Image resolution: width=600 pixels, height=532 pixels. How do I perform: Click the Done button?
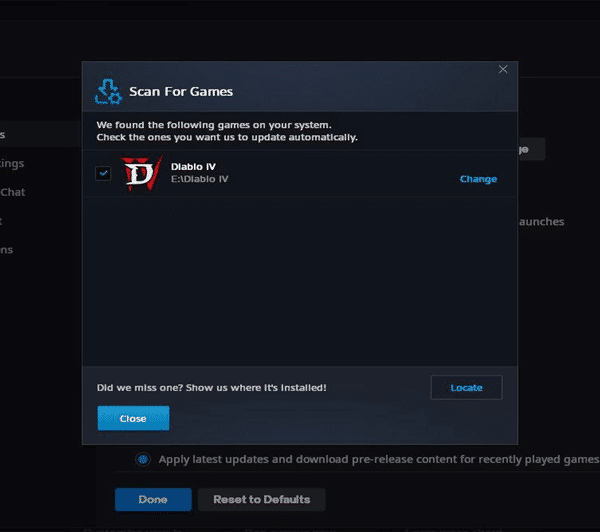tap(153, 499)
